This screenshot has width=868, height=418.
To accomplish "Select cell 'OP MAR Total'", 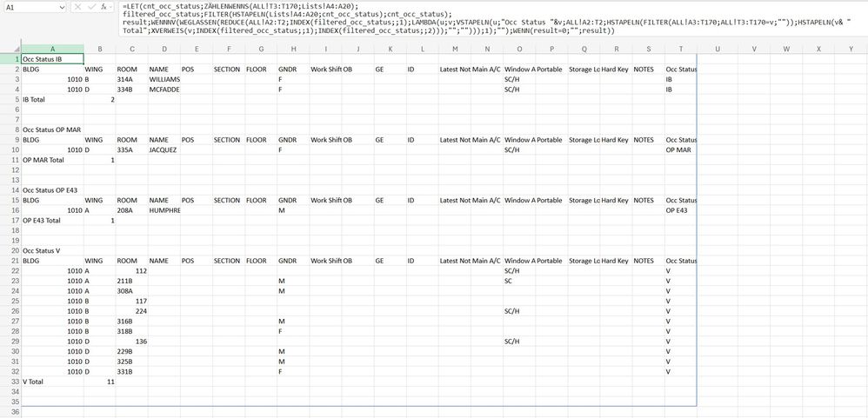I will (52, 160).
